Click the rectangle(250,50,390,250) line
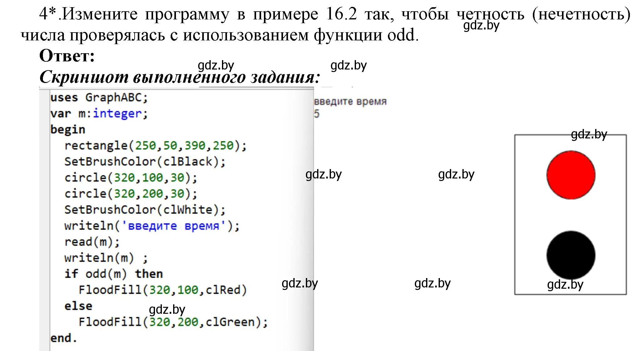The width and height of the screenshot is (644, 351). [x=156, y=146]
